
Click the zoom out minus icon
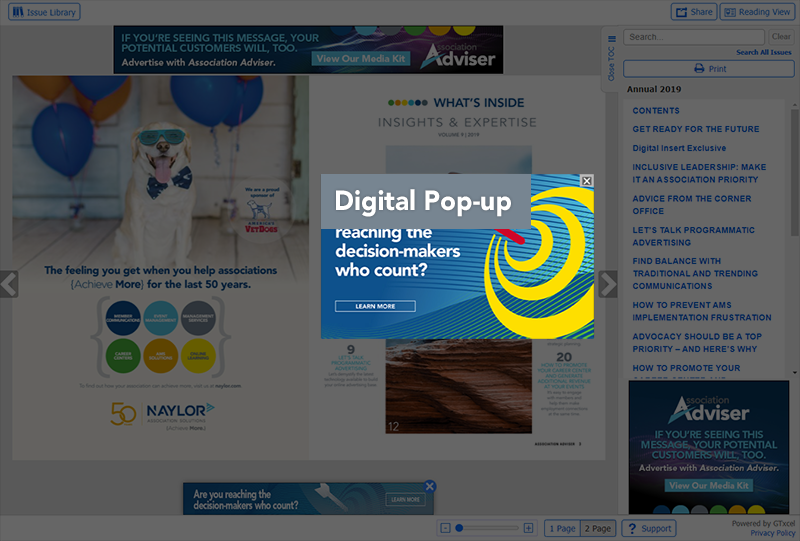click(445, 528)
